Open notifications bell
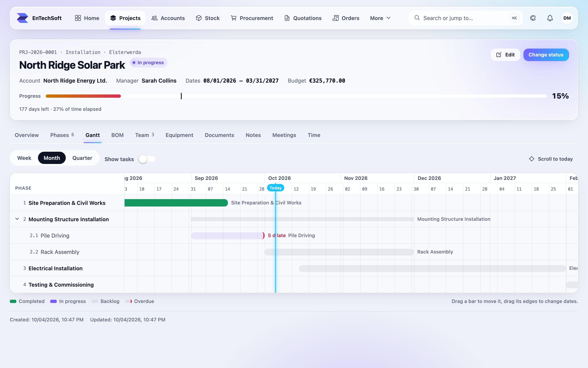Viewport: 588px width, 368px height. [550, 18]
